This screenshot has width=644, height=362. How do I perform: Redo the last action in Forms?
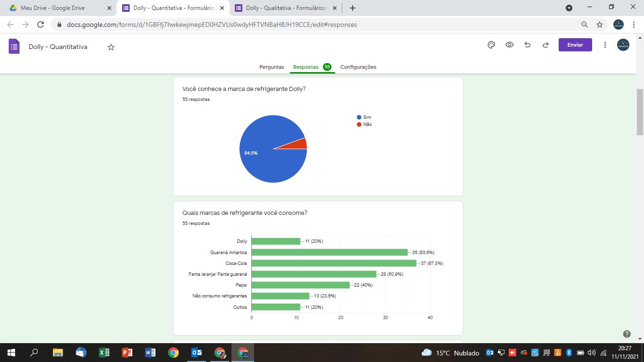[x=545, y=45]
